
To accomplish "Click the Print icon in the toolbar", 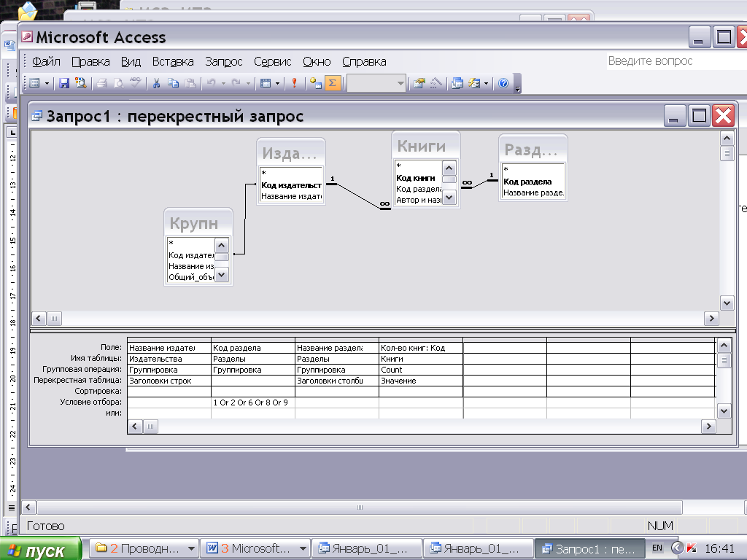I will (x=101, y=83).
